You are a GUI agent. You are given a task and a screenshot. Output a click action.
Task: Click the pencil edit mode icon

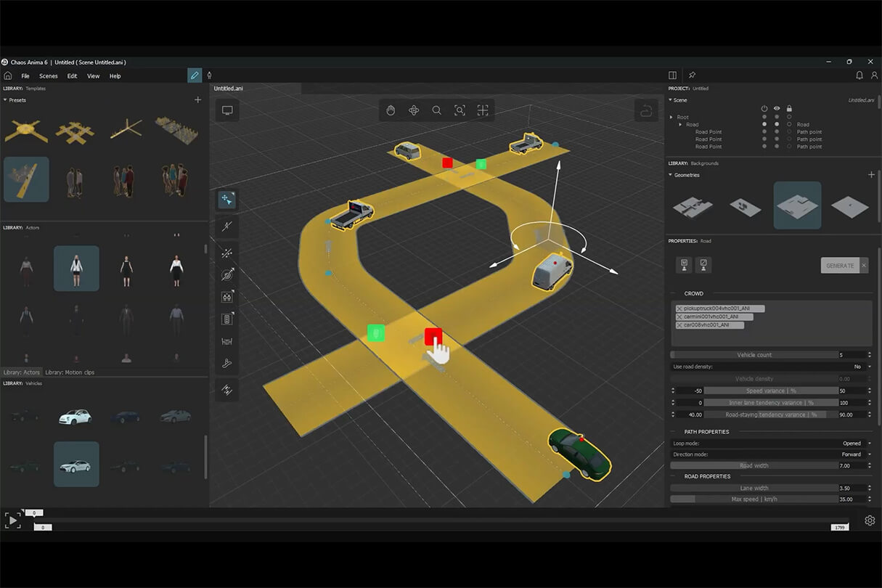(195, 75)
